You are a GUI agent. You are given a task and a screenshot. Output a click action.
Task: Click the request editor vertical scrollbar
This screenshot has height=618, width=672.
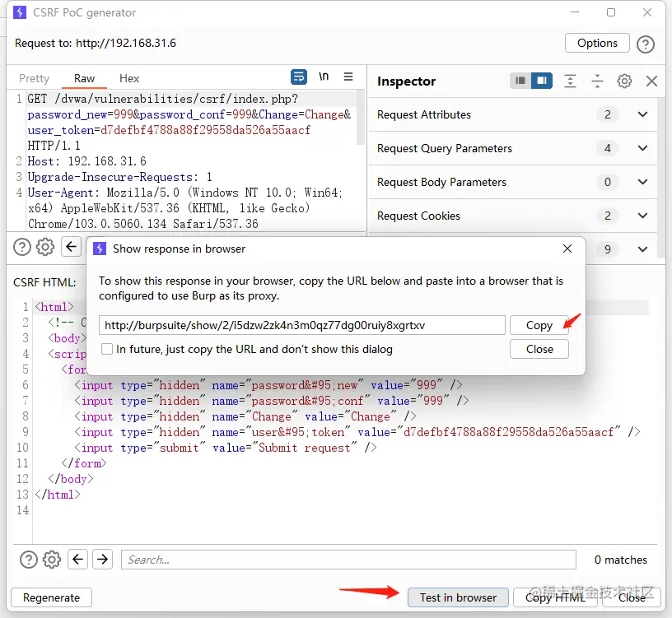361,118
